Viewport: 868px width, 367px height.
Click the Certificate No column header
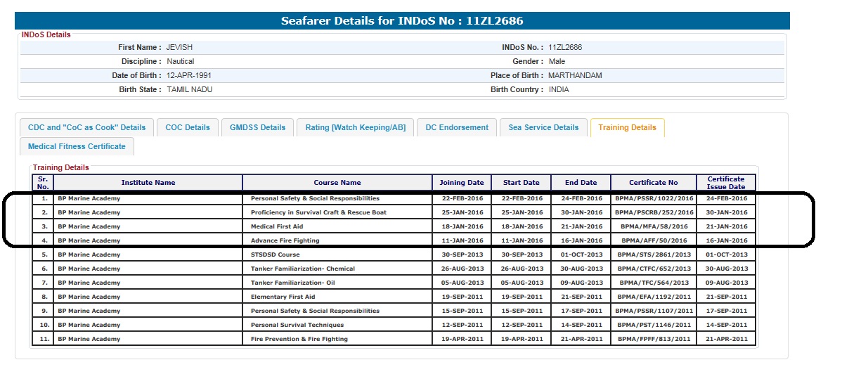653,183
